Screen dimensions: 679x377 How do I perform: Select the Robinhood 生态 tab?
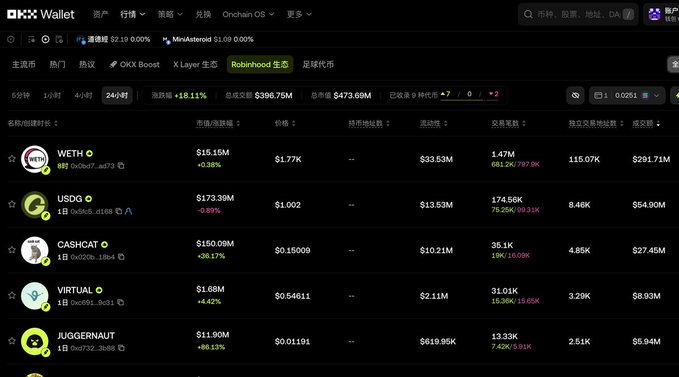260,64
